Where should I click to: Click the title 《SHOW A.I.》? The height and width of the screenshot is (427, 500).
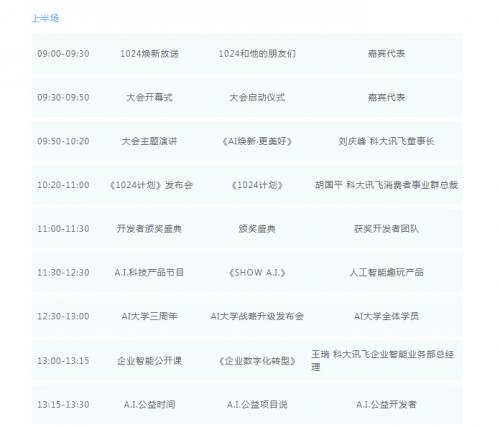(x=257, y=273)
